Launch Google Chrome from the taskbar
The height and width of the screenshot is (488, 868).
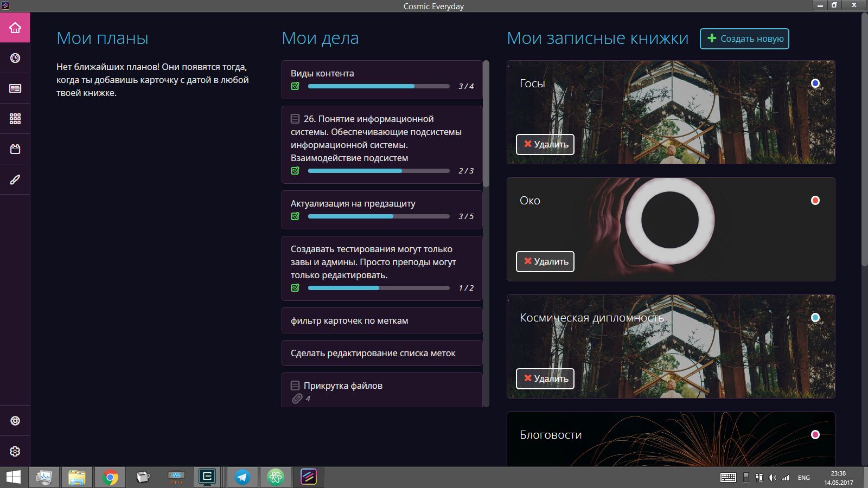110,477
